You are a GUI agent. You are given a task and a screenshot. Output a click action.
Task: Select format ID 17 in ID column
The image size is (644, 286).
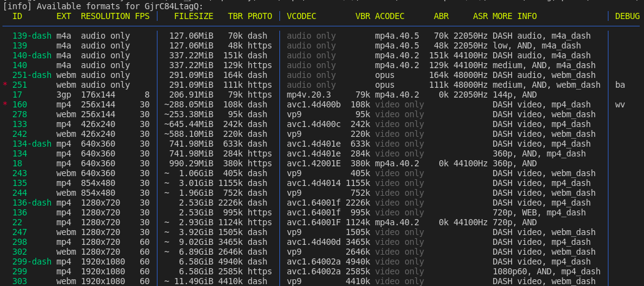point(17,95)
